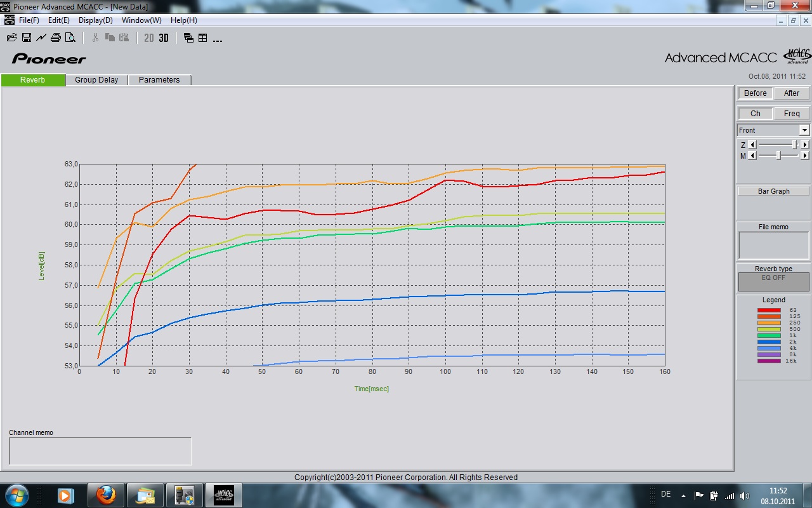
Task: Click the Bar Graph button
Action: (773, 191)
